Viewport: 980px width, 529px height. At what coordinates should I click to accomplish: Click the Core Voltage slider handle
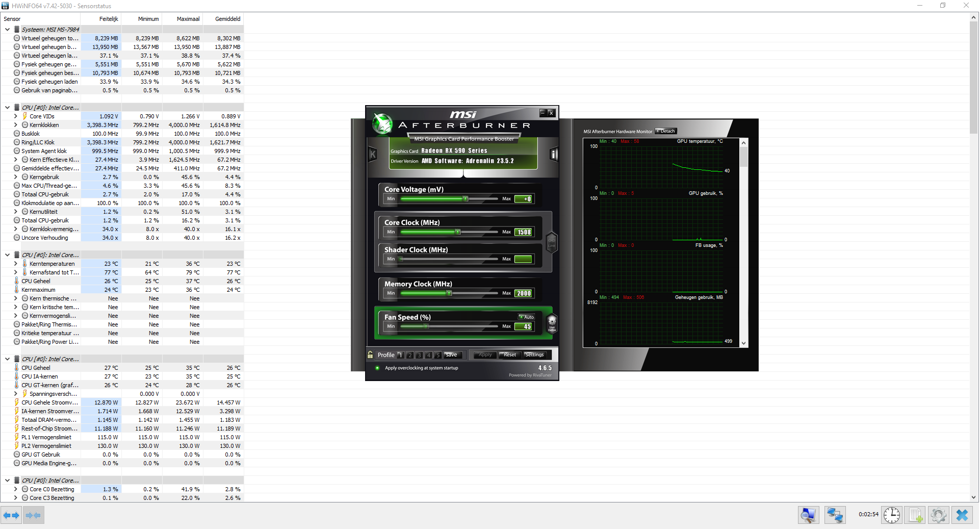click(x=465, y=198)
